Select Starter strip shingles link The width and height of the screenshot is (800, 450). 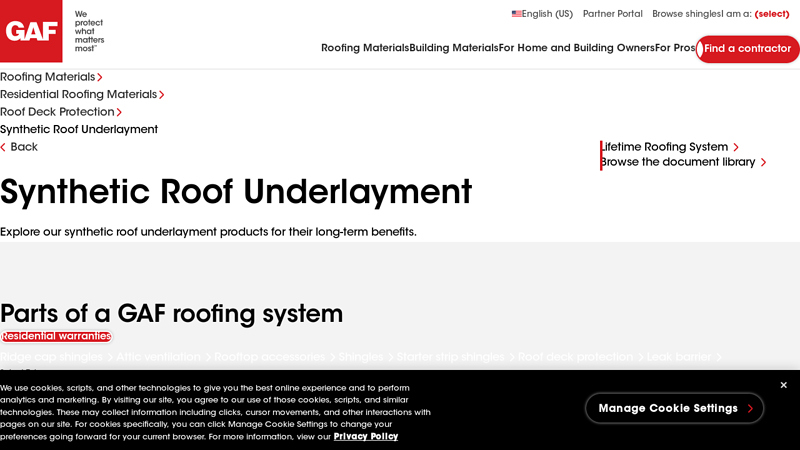tap(456, 357)
